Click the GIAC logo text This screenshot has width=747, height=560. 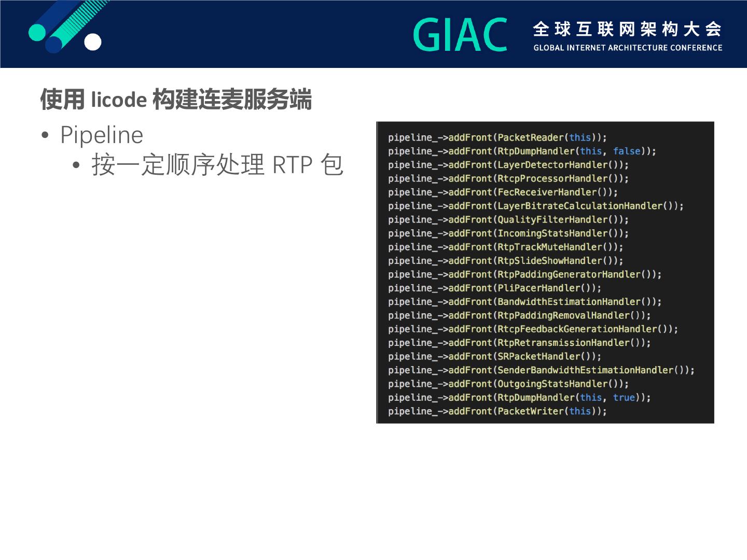pyautogui.click(x=460, y=35)
